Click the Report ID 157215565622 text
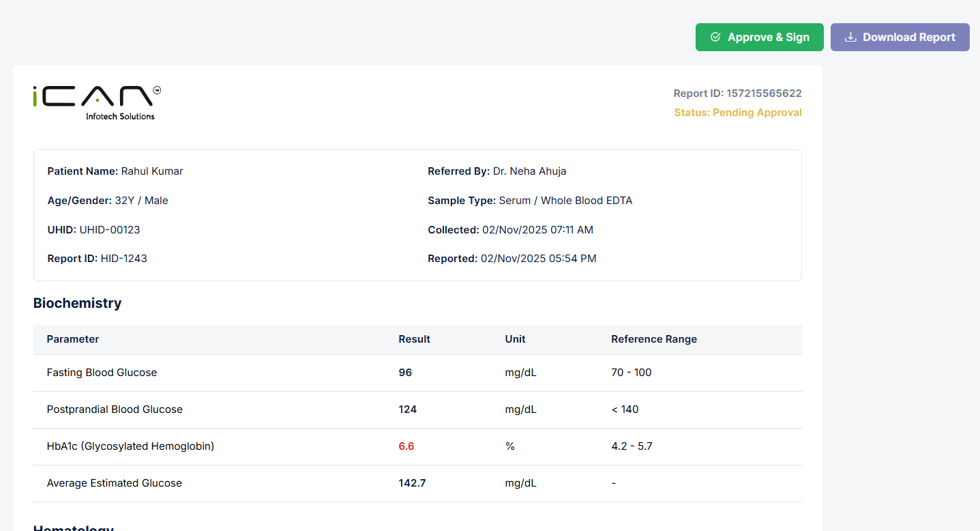 pyautogui.click(x=737, y=94)
